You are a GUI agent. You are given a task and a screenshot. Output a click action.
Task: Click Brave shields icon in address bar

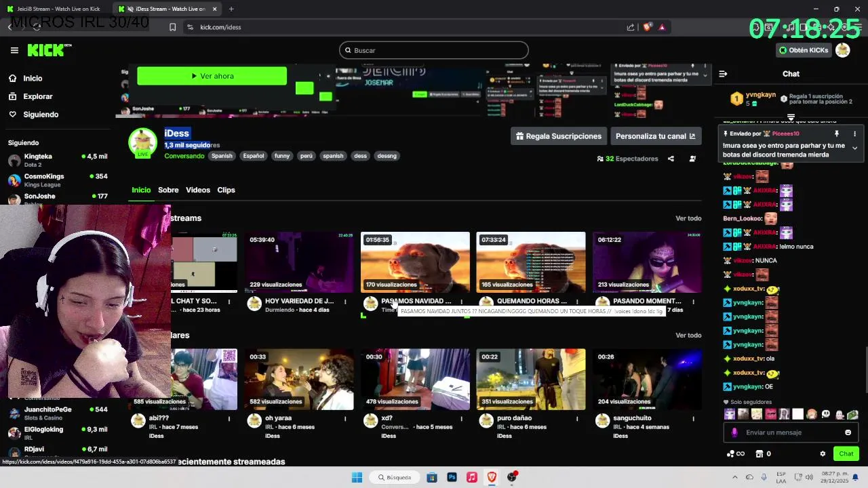[647, 27]
